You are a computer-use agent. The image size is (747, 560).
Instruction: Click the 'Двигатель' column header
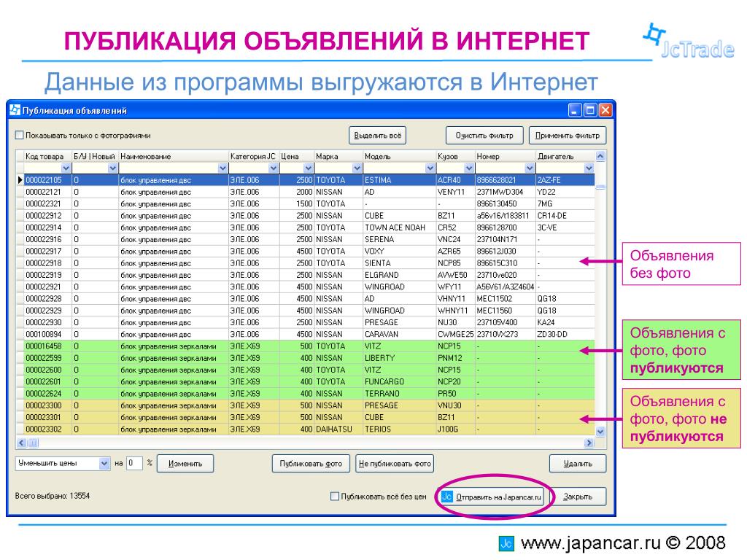coord(565,156)
